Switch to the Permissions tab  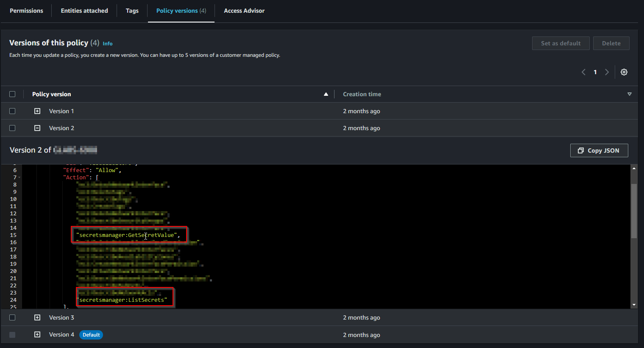click(26, 11)
